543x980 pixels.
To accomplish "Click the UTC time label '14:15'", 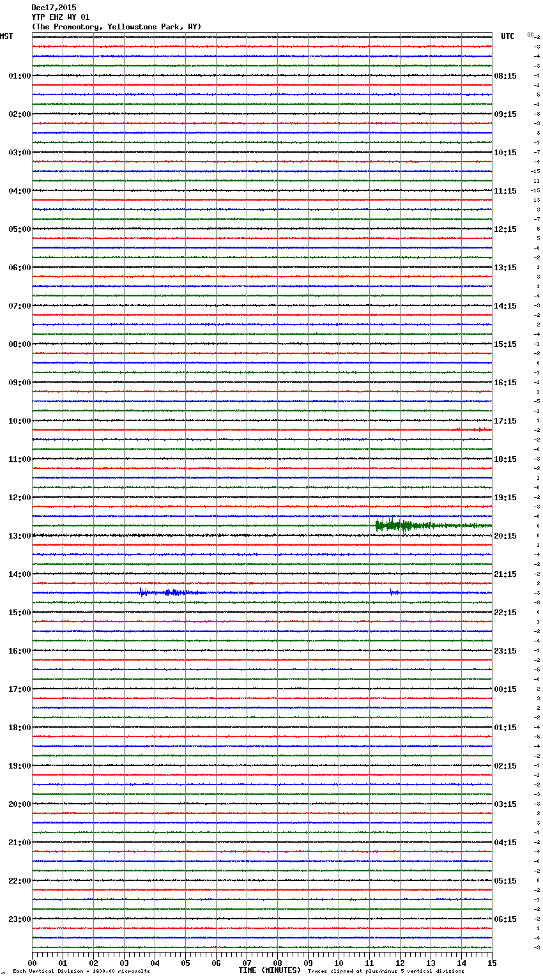I will [505, 306].
